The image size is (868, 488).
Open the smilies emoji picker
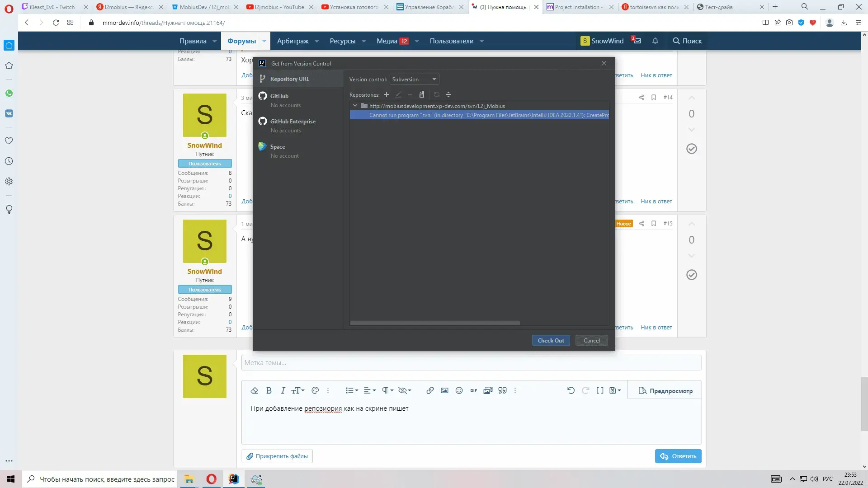[459, 391]
